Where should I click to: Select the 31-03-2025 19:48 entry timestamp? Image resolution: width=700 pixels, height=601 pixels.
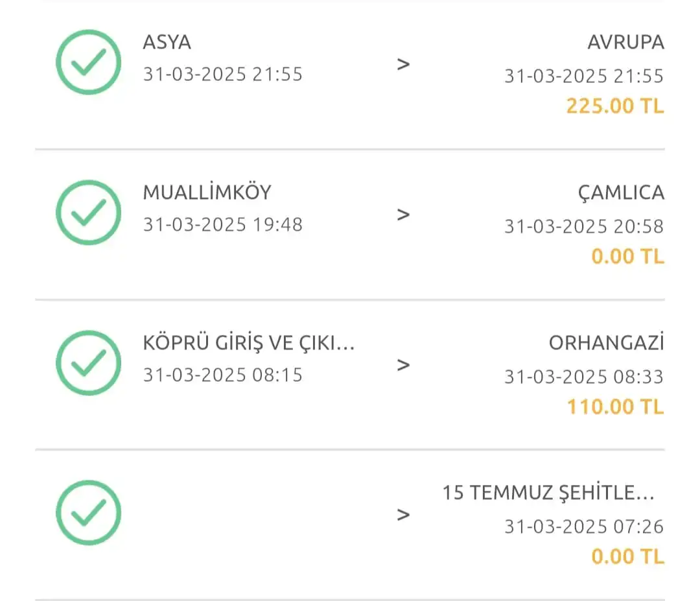tap(223, 224)
